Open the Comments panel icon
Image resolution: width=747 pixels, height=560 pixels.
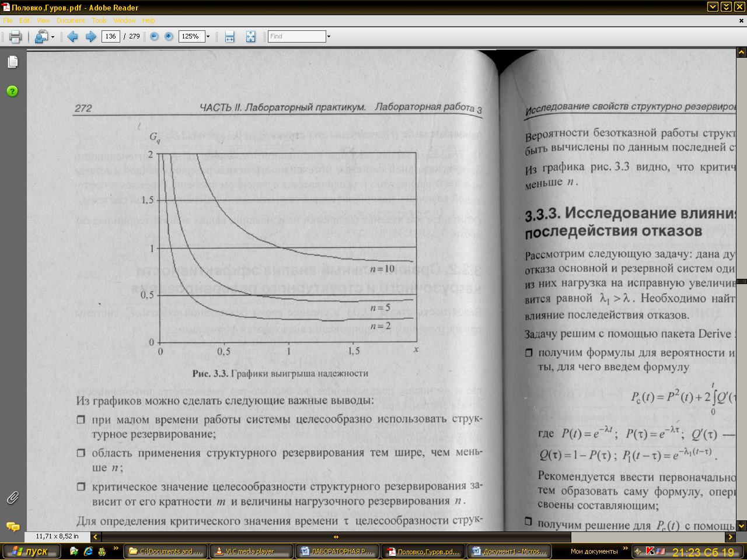13,527
